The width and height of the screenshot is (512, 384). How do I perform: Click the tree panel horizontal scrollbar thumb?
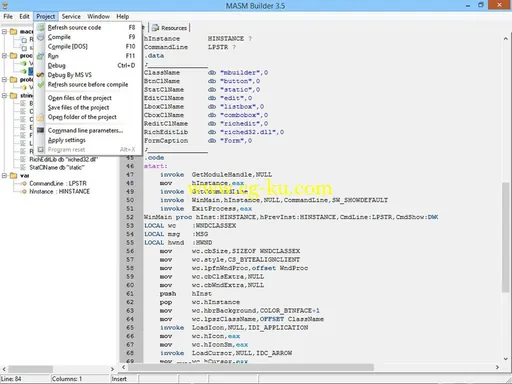tap(30, 369)
